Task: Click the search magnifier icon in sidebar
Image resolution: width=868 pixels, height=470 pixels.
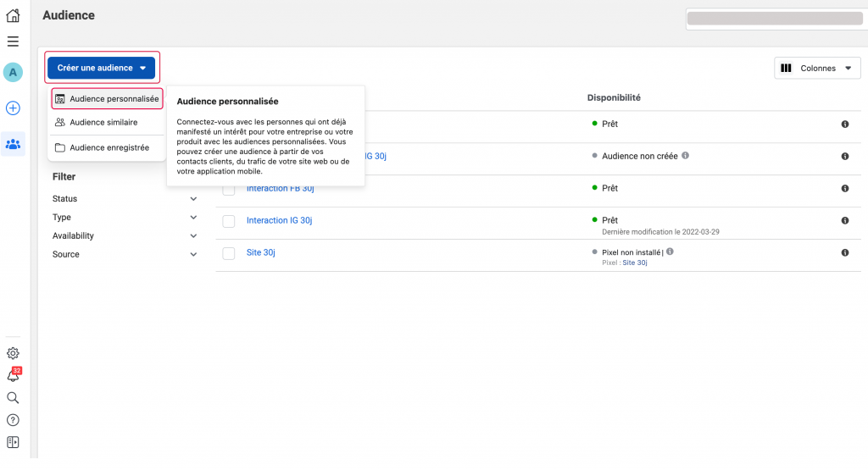Action: pos(13,397)
